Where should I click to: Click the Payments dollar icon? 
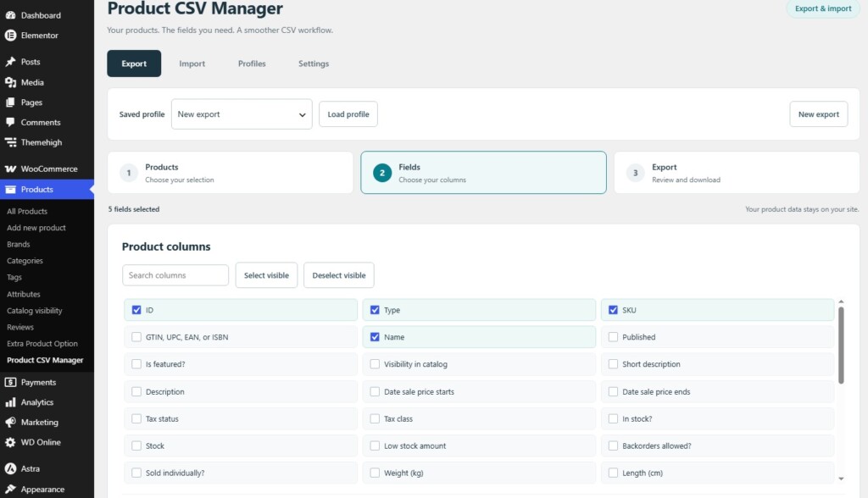click(x=10, y=382)
